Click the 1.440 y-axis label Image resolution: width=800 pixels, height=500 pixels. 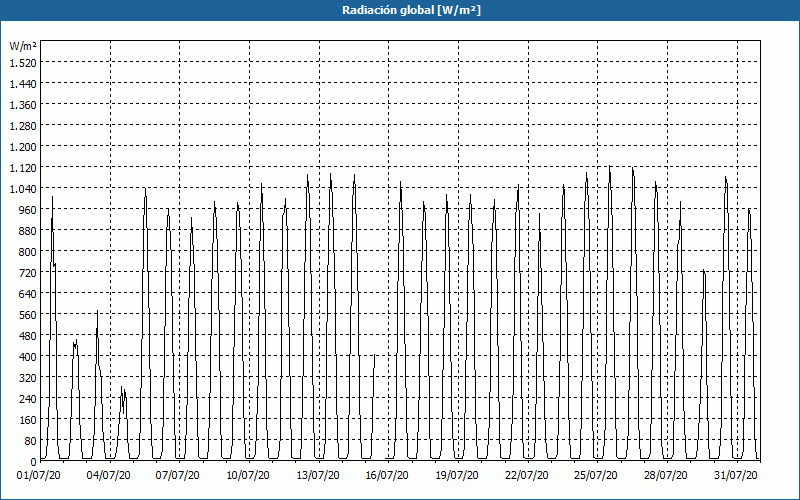tap(23, 84)
